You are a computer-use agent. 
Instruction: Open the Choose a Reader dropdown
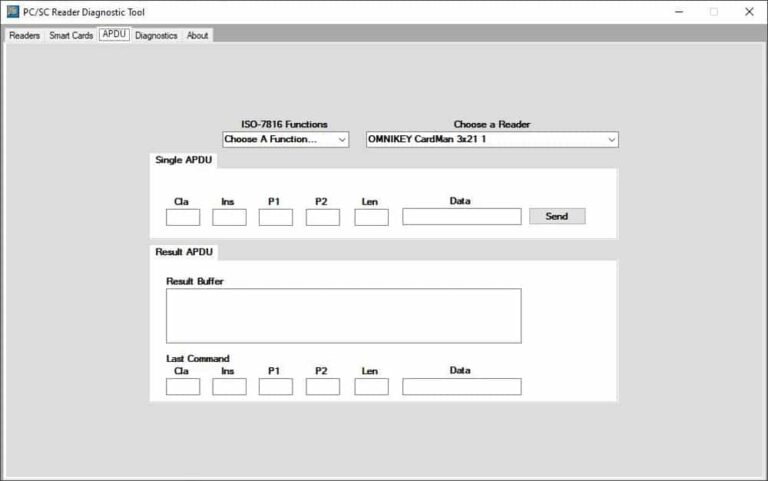coord(492,139)
